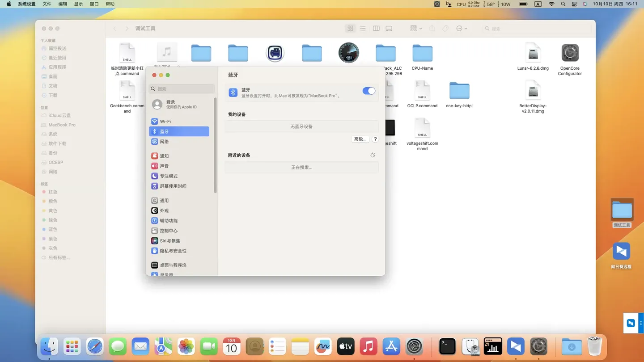Toggle the Bluetooth switch off

pos(369,91)
